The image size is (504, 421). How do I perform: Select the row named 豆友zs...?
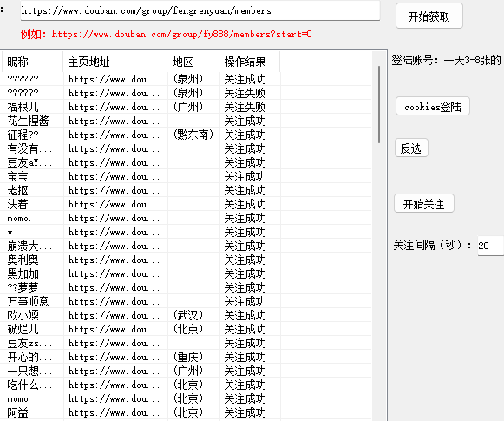[x=187, y=343]
